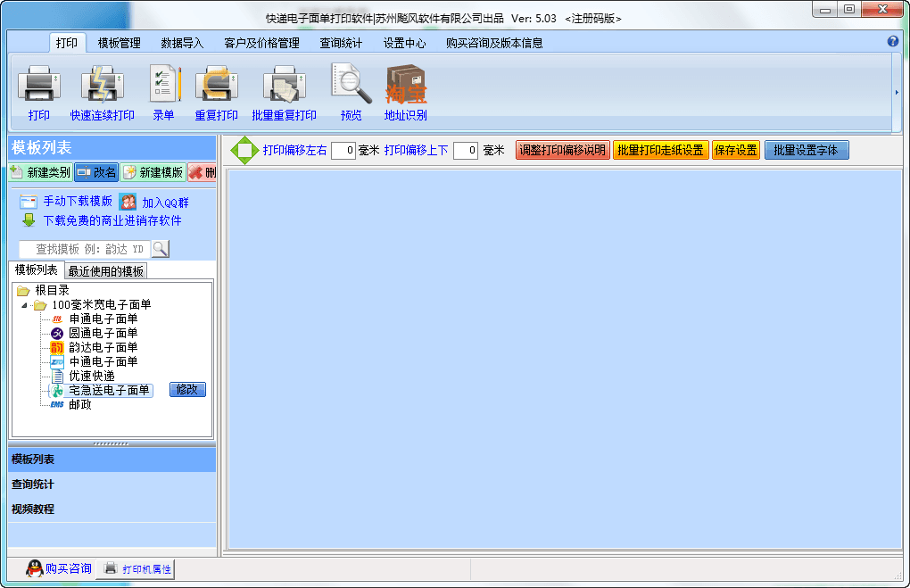This screenshot has width=910, height=588.
Task: Click the template search magnifier icon
Action: coord(160,248)
